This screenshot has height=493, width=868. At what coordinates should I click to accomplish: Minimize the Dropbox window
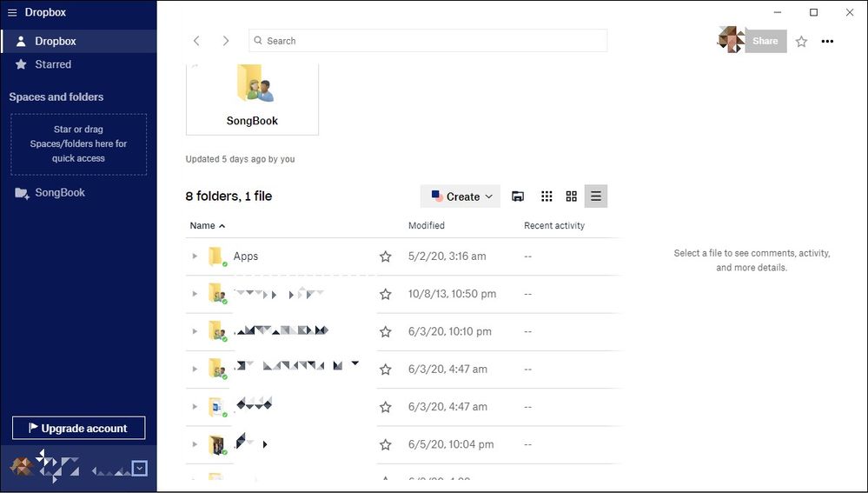(x=778, y=12)
